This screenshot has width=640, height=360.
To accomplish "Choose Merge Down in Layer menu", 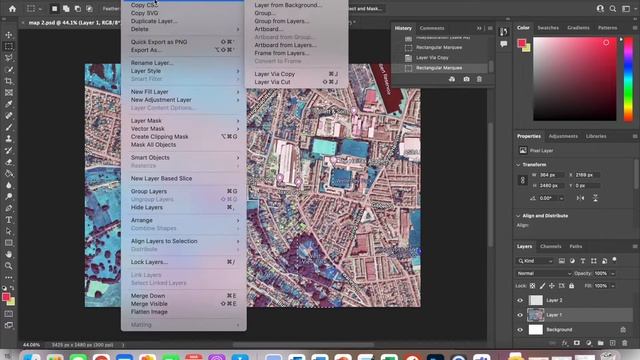I will click(x=184, y=296).
